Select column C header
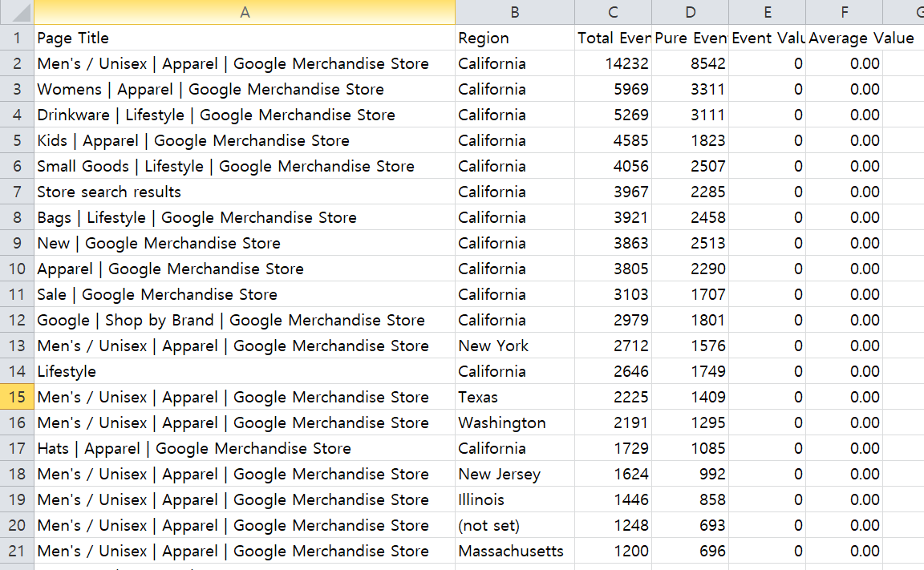 [x=613, y=12]
